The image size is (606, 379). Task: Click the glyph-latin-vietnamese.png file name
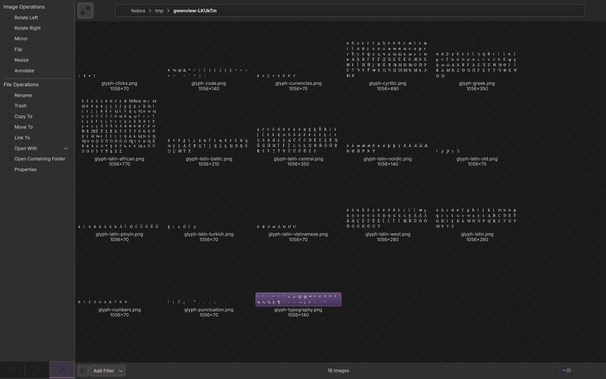(x=298, y=234)
